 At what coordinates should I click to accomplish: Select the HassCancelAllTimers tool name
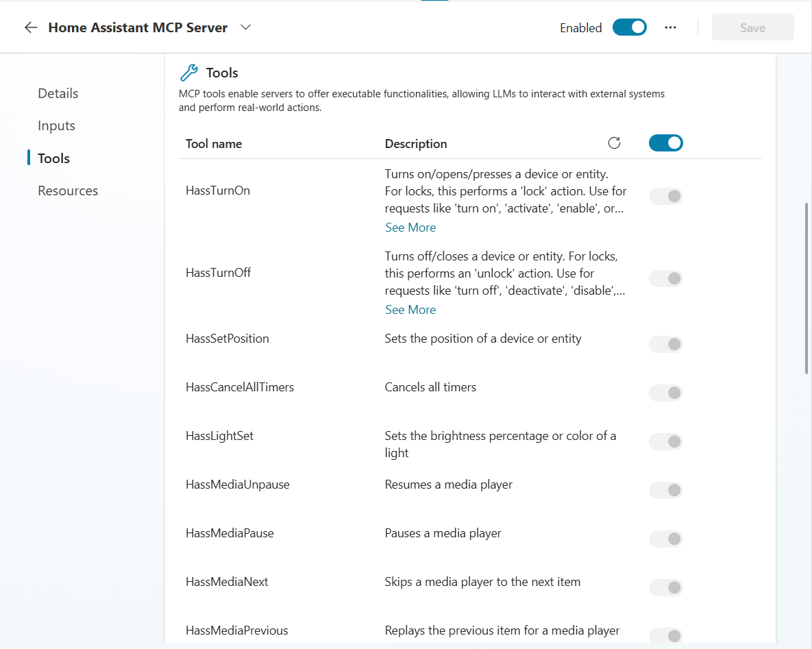click(x=240, y=387)
